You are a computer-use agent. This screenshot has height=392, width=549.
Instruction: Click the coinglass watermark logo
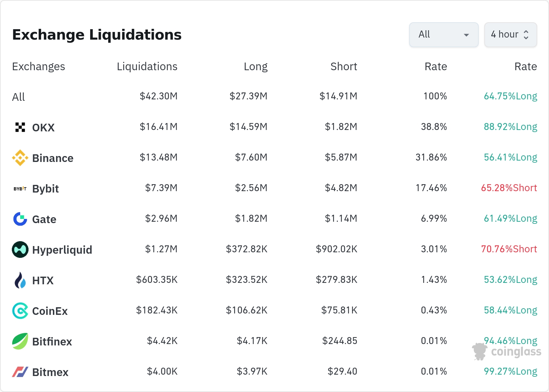[507, 352]
